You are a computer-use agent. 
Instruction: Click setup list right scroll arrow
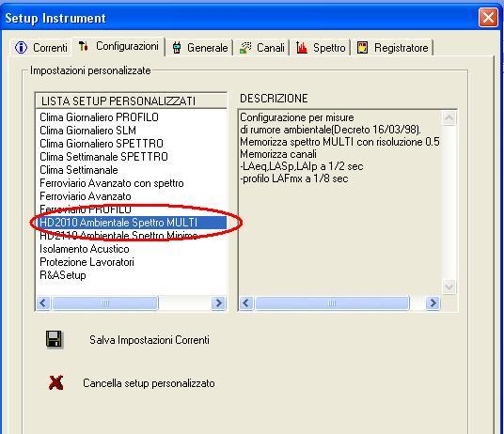(218, 302)
